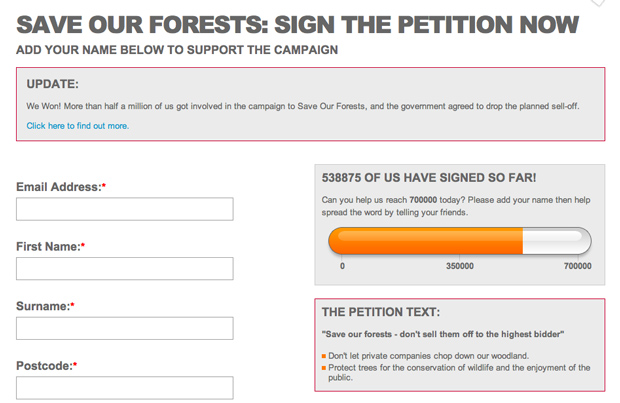Click the 700000 target label under progress bar
Image resolution: width=620 pixels, height=403 pixels.
[577, 266]
